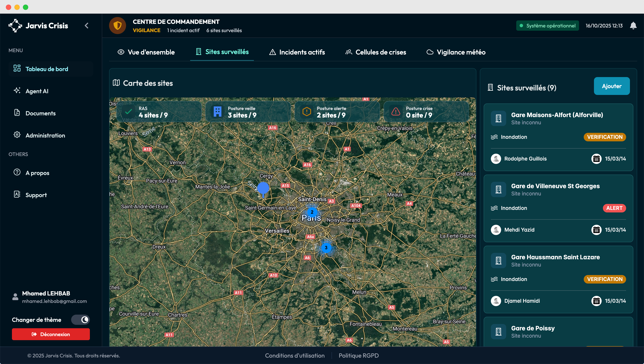Screen dimensions: 644x364
Task: Open the Politique RGPD link
Action: click(x=358, y=355)
